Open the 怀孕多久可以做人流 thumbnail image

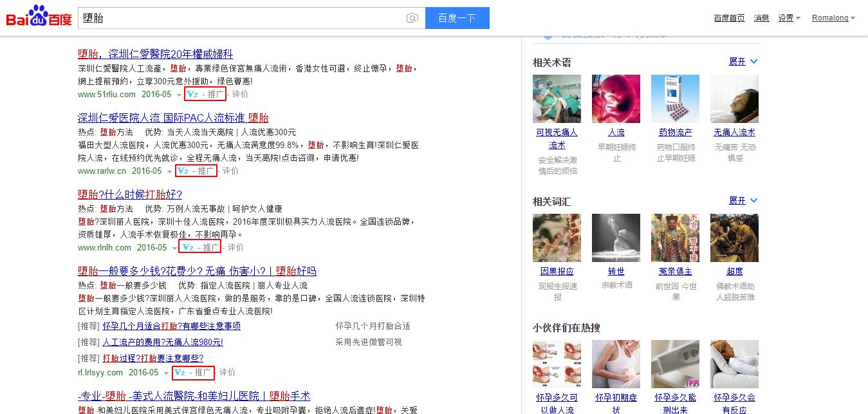pyautogui.click(x=557, y=364)
